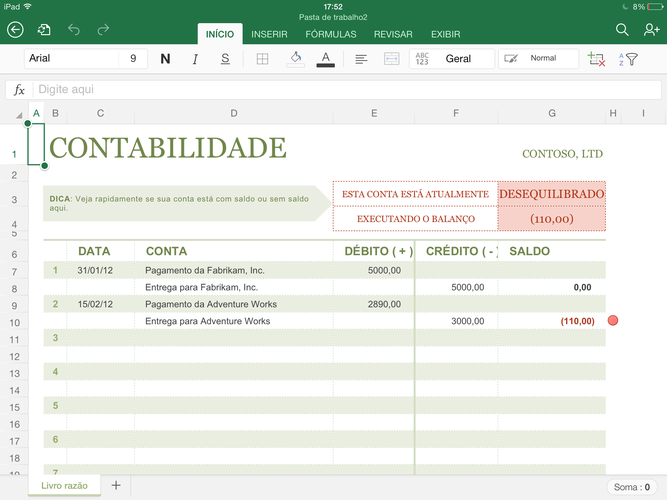Select column G header
The height and width of the screenshot is (500, 667).
click(x=552, y=113)
